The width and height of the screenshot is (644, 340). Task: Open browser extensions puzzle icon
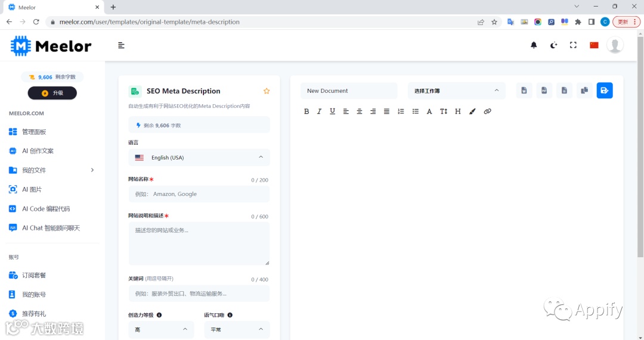[578, 22]
